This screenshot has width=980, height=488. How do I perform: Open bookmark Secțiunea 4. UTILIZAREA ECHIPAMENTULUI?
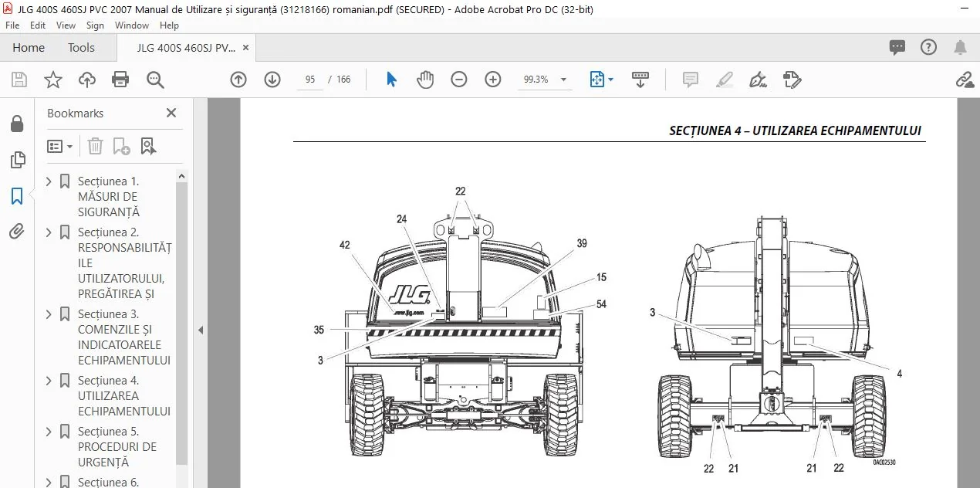coord(124,396)
